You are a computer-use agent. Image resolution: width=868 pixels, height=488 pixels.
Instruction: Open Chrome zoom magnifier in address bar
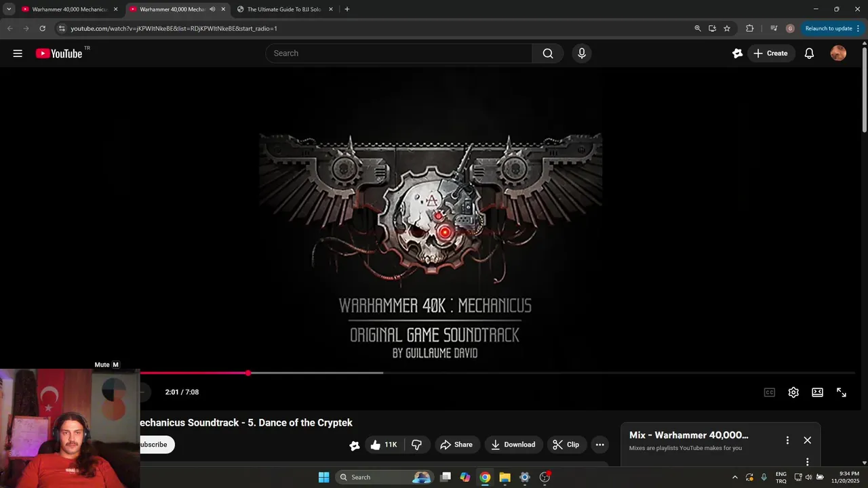pos(698,28)
